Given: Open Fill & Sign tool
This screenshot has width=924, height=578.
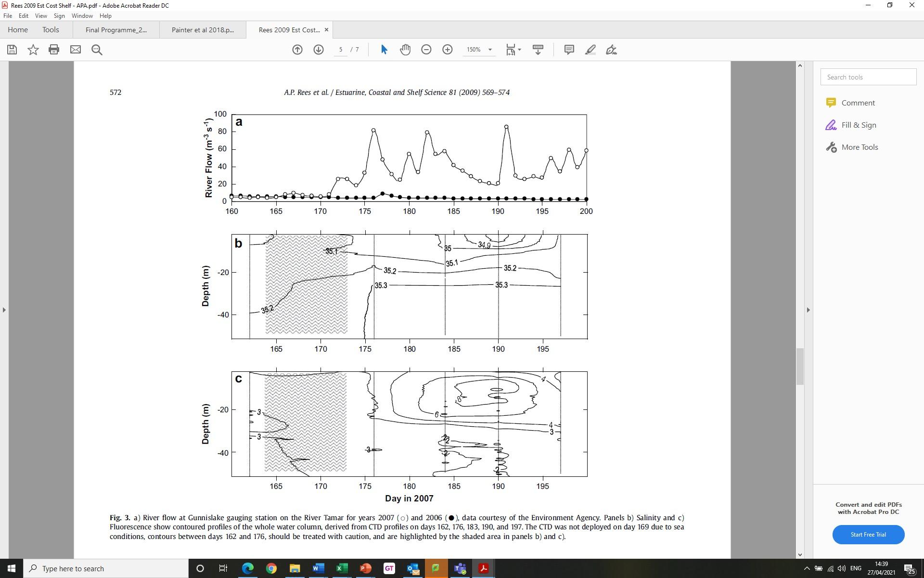Looking at the screenshot, I should click(858, 125).
